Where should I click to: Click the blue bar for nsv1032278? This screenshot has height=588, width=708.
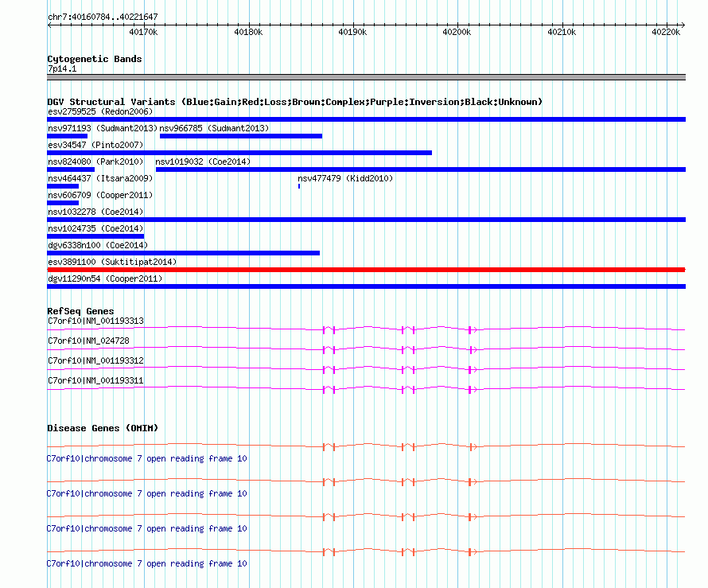366,220
